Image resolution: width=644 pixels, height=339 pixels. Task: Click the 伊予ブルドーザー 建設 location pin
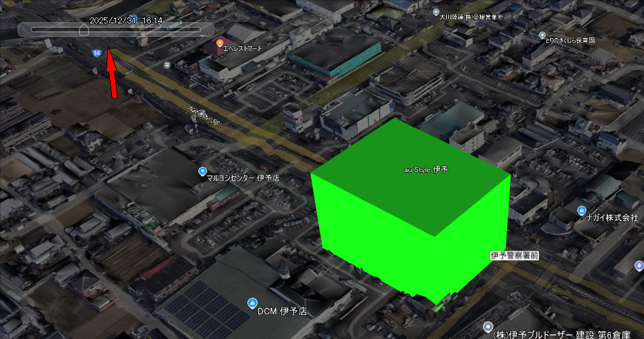(x=488, y=327)
